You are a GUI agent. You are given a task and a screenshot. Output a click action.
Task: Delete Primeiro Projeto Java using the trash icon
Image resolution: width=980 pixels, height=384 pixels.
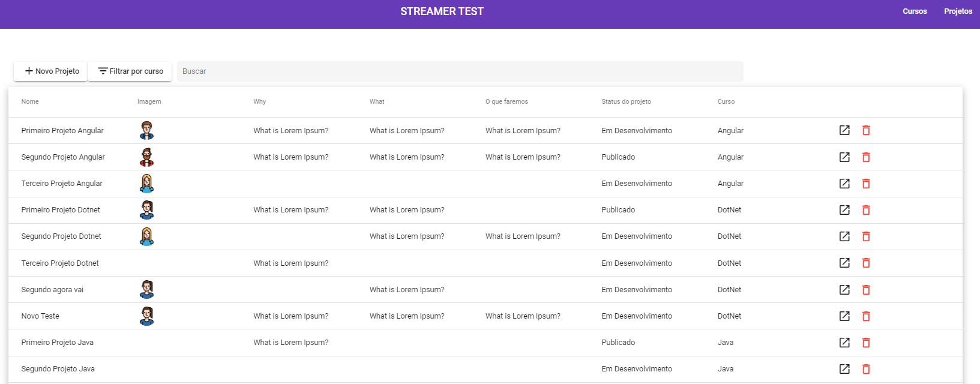point(866,342)
